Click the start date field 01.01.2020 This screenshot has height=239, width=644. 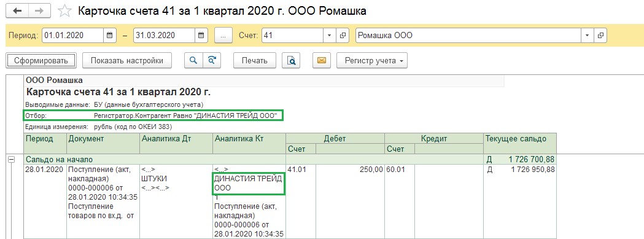click(72, 36)
